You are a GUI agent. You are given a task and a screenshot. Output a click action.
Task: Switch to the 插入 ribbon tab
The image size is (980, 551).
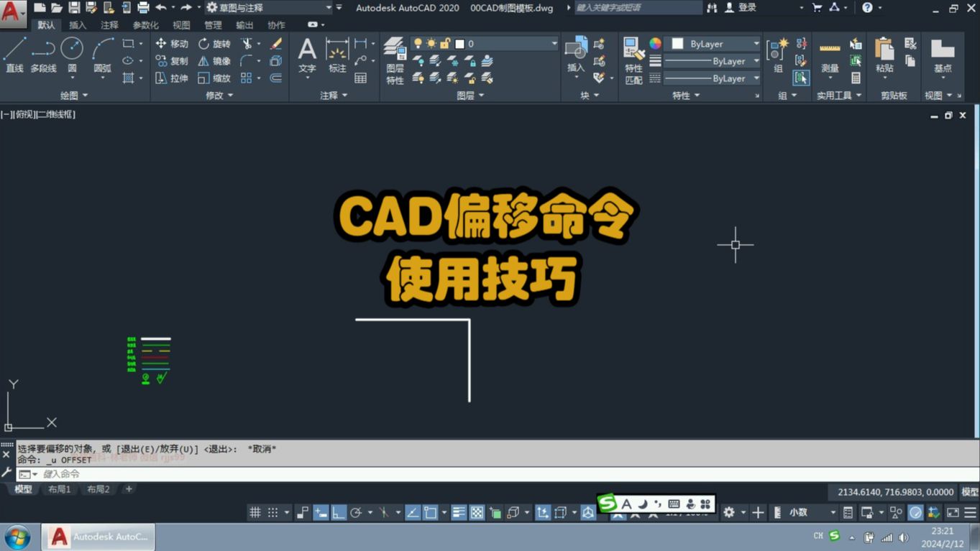point(78,25)
